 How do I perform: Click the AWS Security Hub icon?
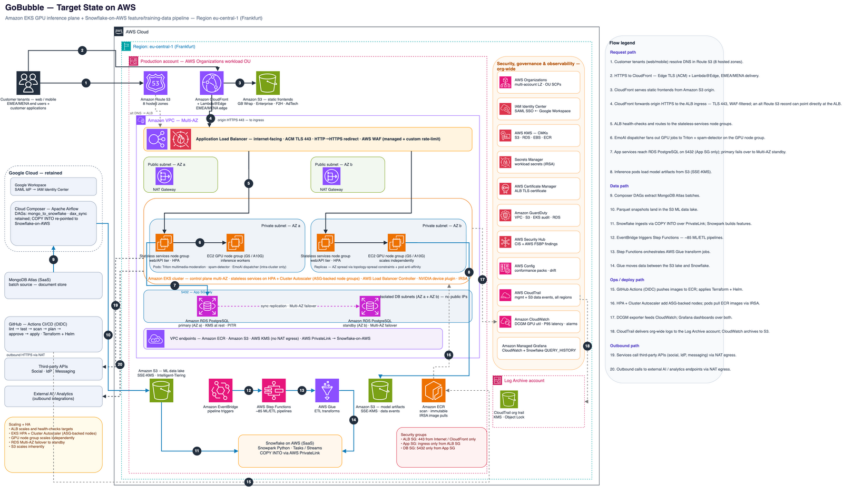(x=505, y=242)
